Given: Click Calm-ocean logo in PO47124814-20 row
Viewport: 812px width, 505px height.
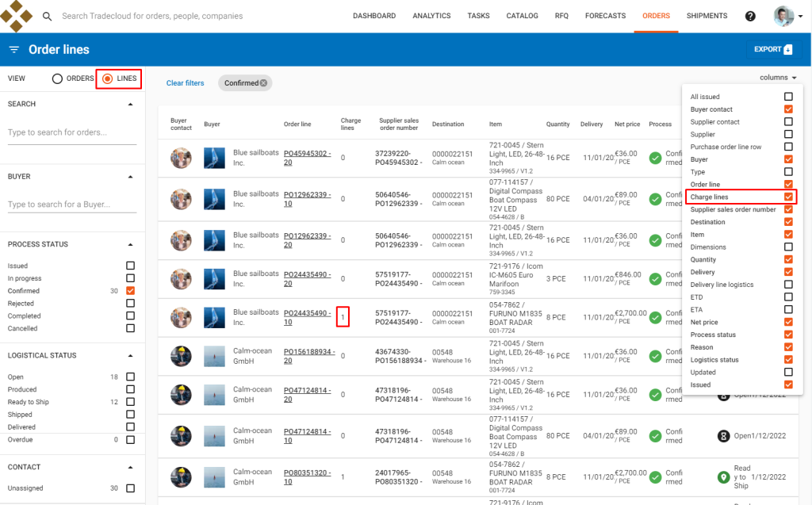Looking at the screenshot, I should tap(214, 395).
